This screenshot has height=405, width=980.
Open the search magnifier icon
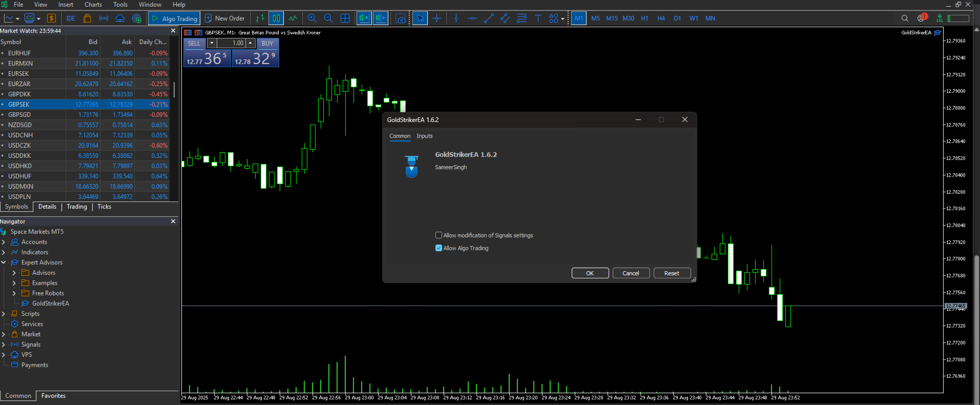point(905,18)
